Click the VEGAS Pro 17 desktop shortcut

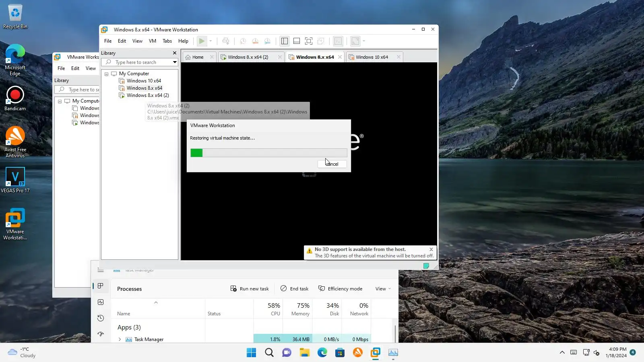[x=15, y=180]
